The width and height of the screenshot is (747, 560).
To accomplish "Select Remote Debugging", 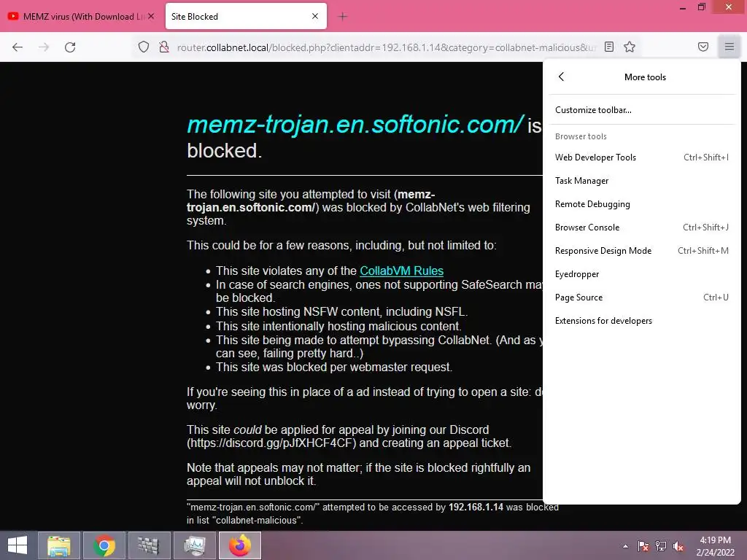I will 642,204.
